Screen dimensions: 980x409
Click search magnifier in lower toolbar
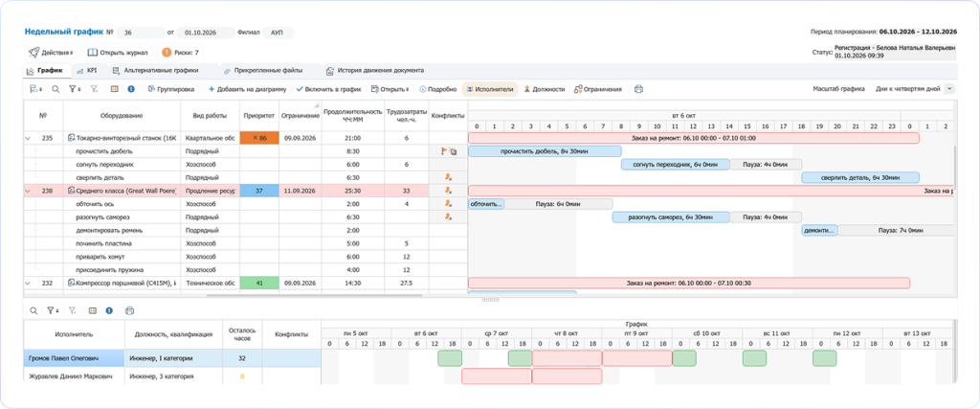point(33,310)
